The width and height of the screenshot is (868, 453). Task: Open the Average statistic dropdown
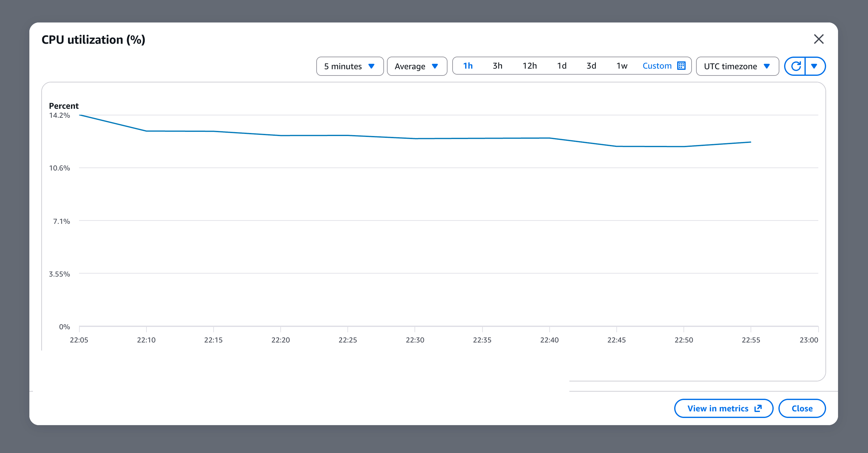(417, 66)
